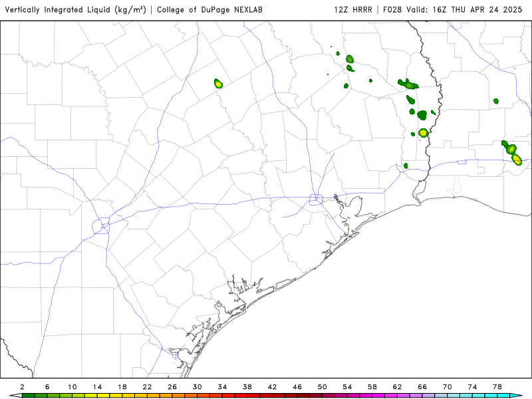Viewport: 532px width, 399px height.
Task: Click the '42' label on the color scale
Action: (x=273, y=387)
